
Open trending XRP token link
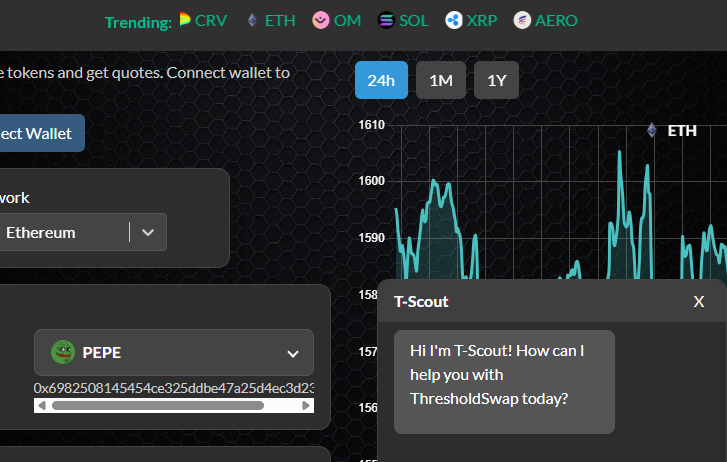(x=471, y=20)
